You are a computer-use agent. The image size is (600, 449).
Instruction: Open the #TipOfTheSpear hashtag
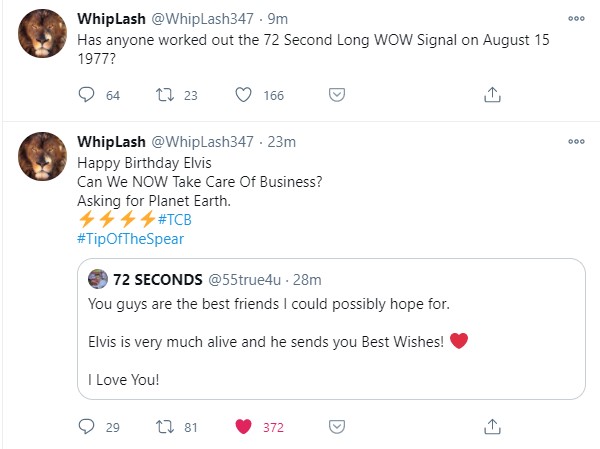(x=130, y=240)
